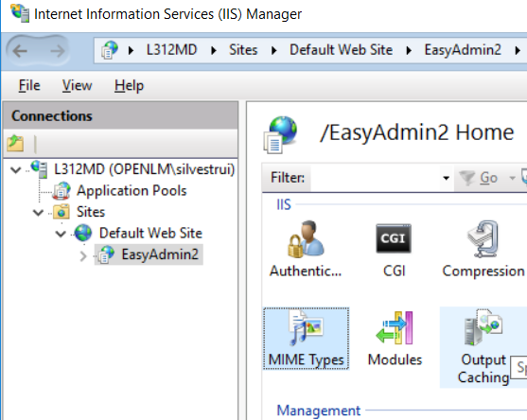Click breadcrumb arrow before L312MD
Image resolution: width=527 pixels, height=420 pixels.
pyautogui.click(x=131, y=51)
